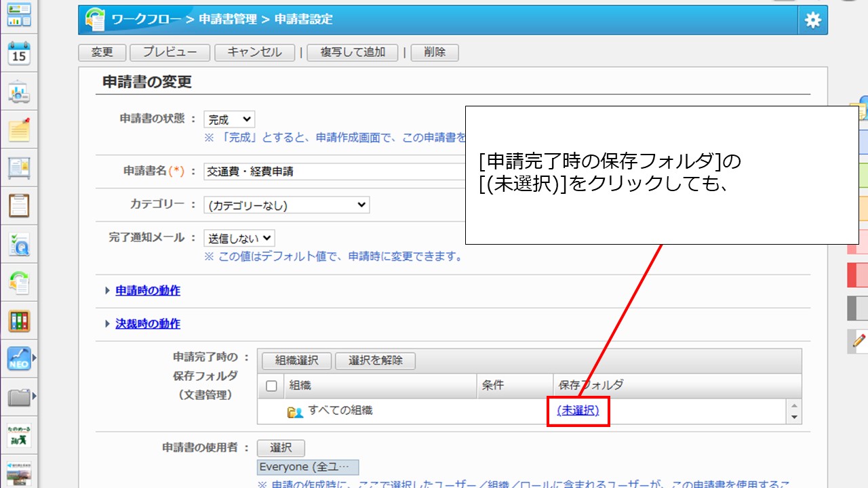Click the 申請書名 text field
The height and width of the screenshot is (488, 868).
334,171
